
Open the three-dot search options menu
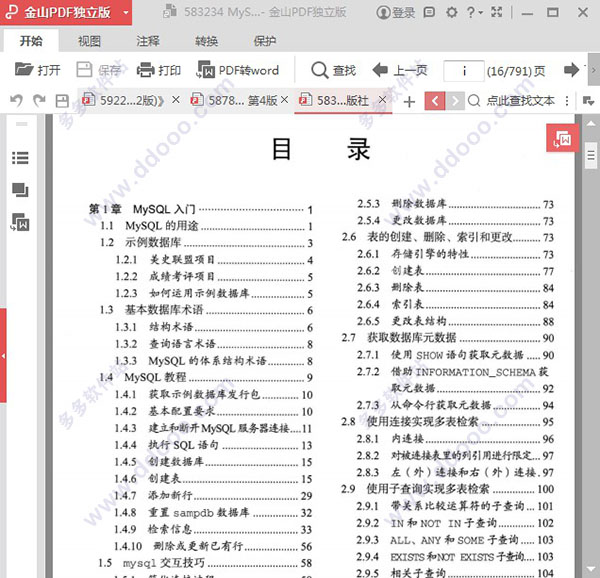point(567,101)
